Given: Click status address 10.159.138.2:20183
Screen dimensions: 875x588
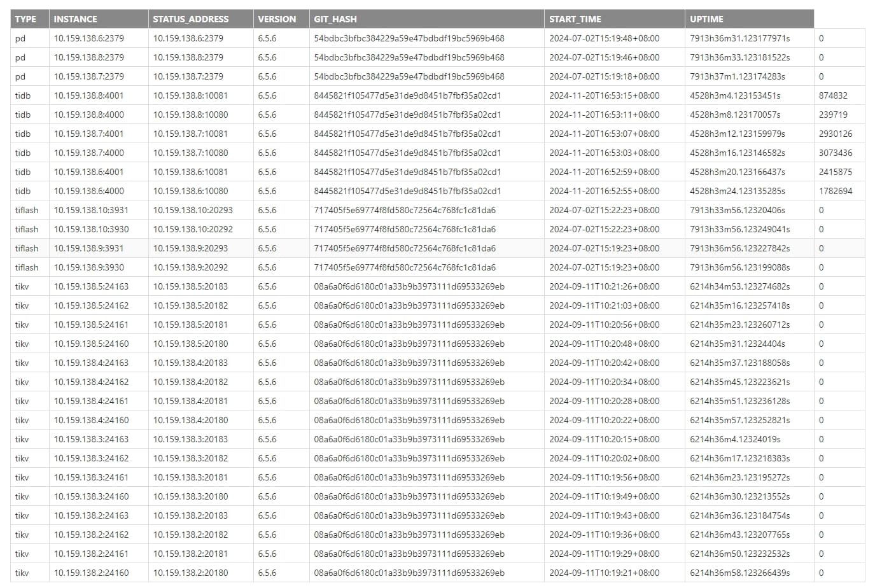Looking at the screenshot, I should coord(190,515).
